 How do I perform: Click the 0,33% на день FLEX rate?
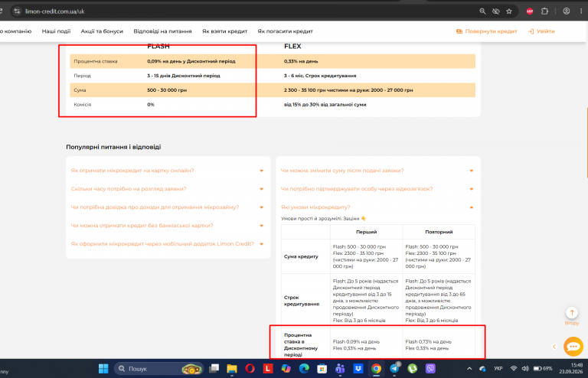[301, 61]
